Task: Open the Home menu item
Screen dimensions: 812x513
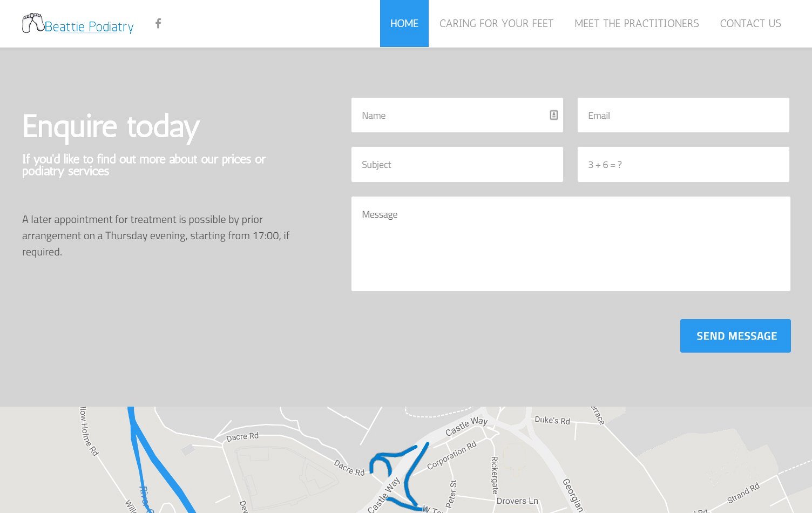Action: (x=404, y=23)
